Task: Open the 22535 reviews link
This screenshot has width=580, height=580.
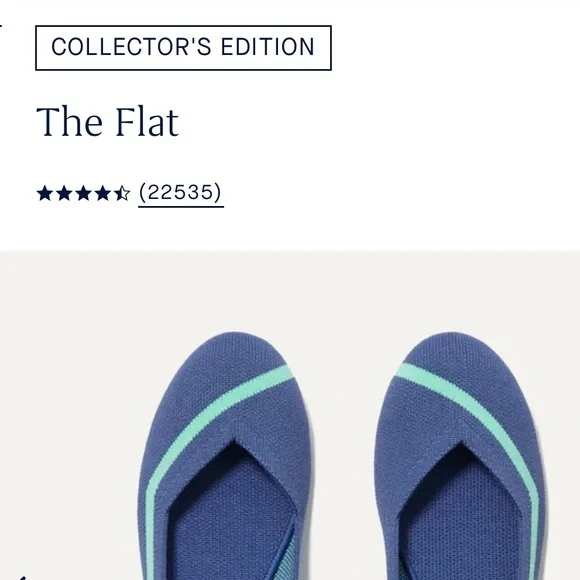Action: 181,193
